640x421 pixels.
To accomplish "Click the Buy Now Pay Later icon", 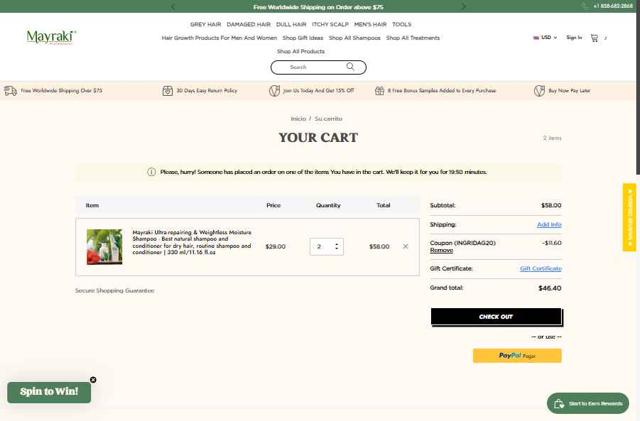I will tap(539, 91).
